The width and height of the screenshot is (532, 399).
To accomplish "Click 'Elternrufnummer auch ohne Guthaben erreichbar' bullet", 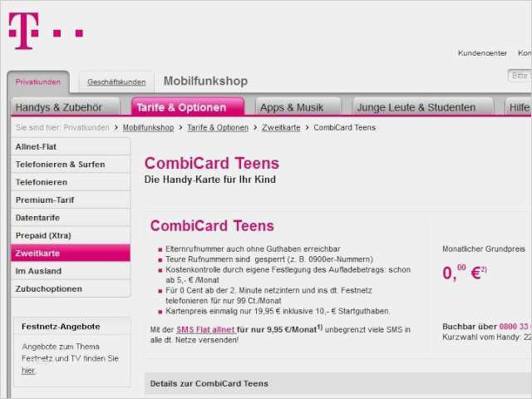I will coord(253,249).
